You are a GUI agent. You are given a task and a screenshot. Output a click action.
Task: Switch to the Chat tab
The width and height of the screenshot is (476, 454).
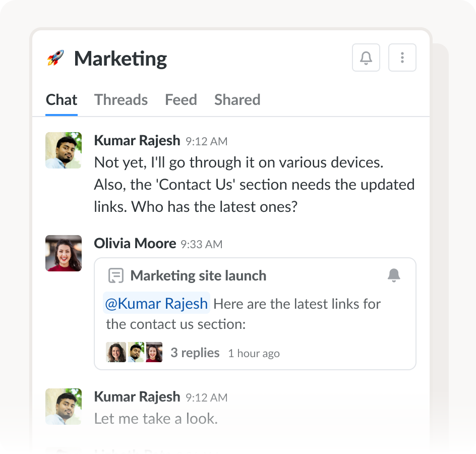tap(62, 100)
